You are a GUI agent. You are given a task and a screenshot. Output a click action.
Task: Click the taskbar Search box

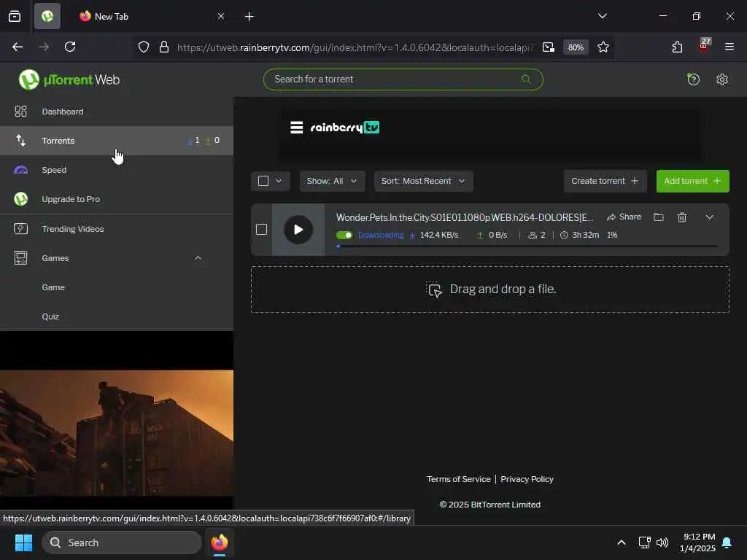[x=122, y=542]
